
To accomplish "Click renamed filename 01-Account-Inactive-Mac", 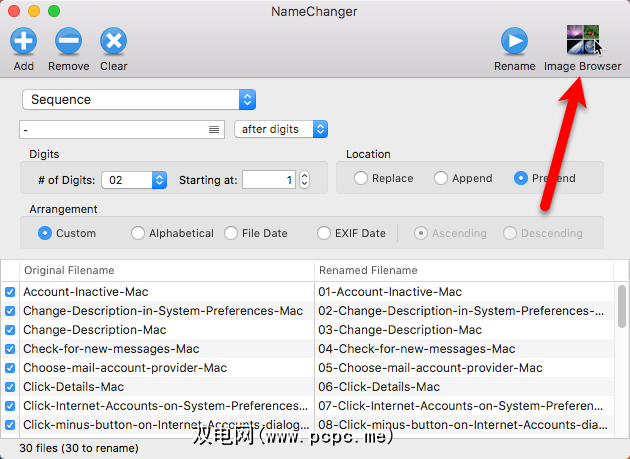I will pos(390,292).
